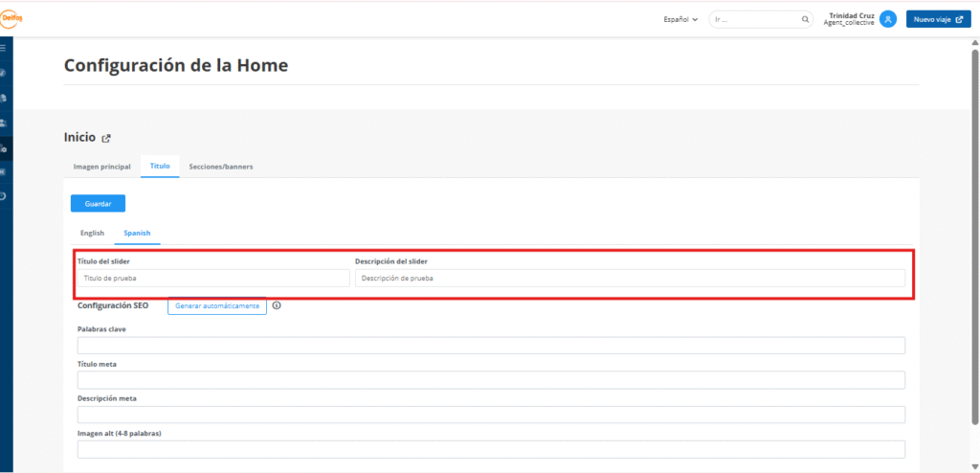Screen dimensions: 980x473
Task: Open the hamburger menu in sidebar
Action: tap(4, 47)
